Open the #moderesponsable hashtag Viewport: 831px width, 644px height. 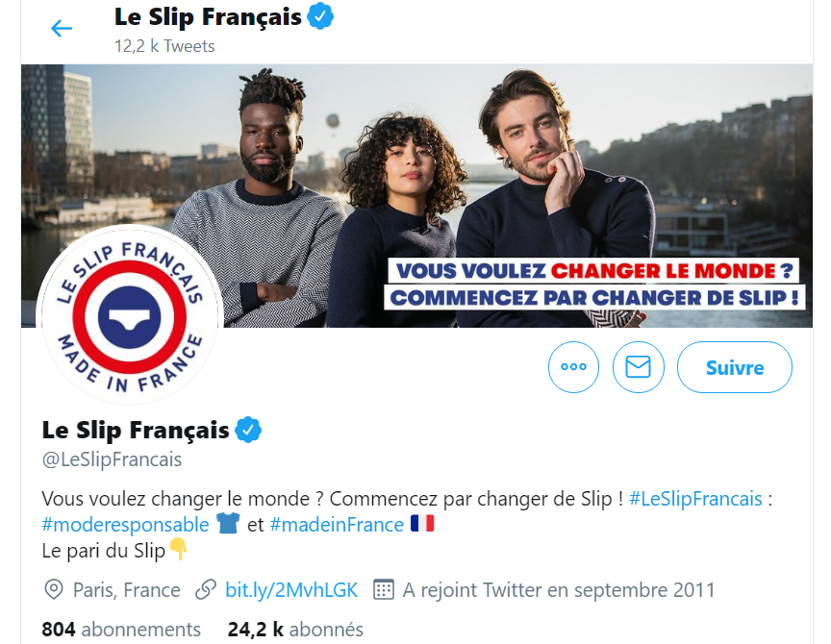[126, 524]
